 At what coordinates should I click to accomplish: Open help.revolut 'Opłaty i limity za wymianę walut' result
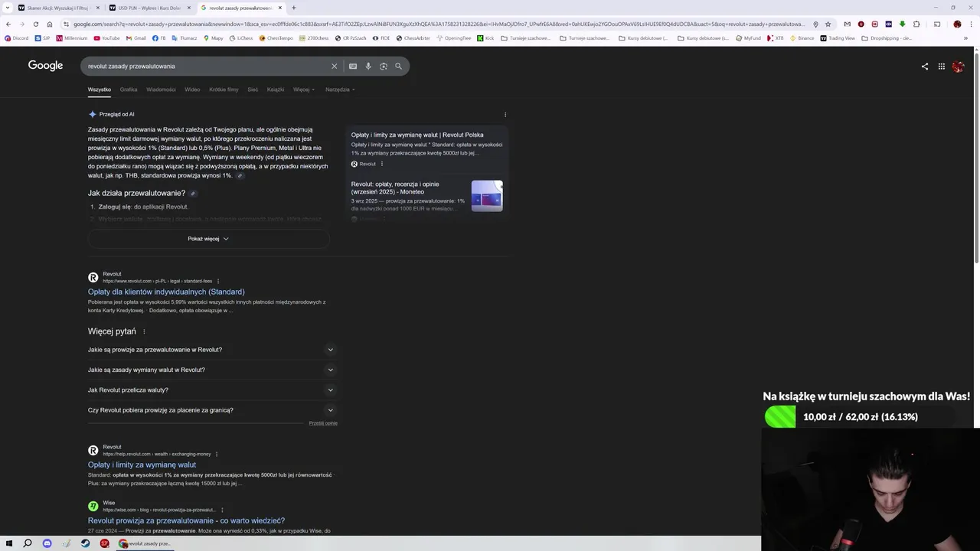pos(142,465)
